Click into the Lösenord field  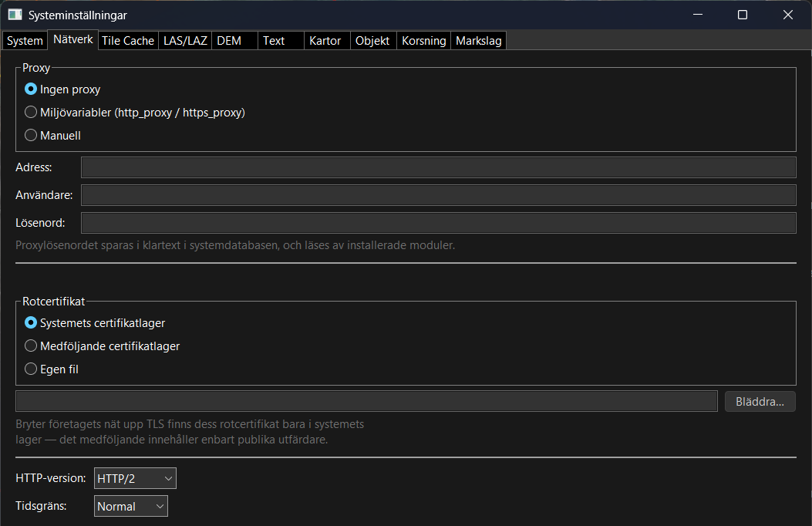[x=438, y=223]
